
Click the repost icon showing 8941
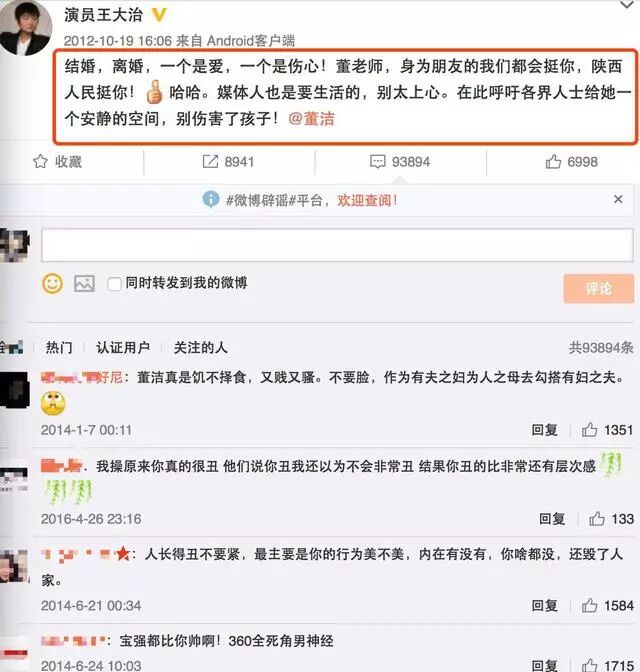210,162
